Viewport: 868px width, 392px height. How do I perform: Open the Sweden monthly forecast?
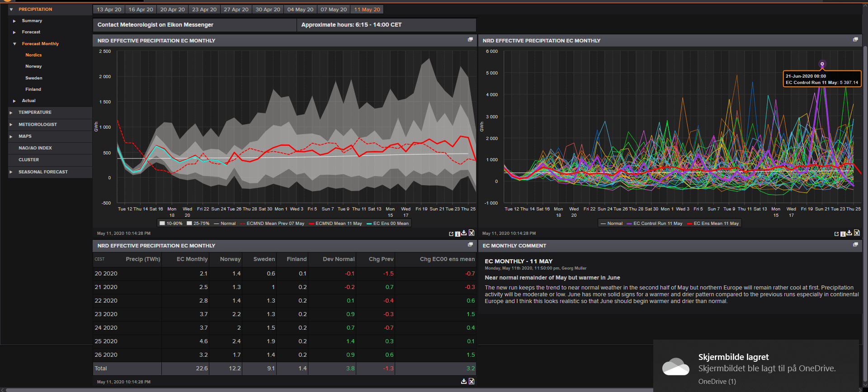(33, 78)
